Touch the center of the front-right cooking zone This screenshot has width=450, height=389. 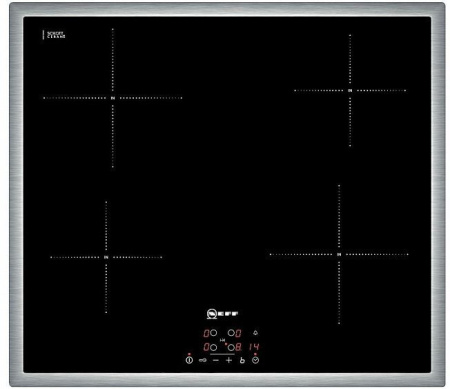coord(339,255)
